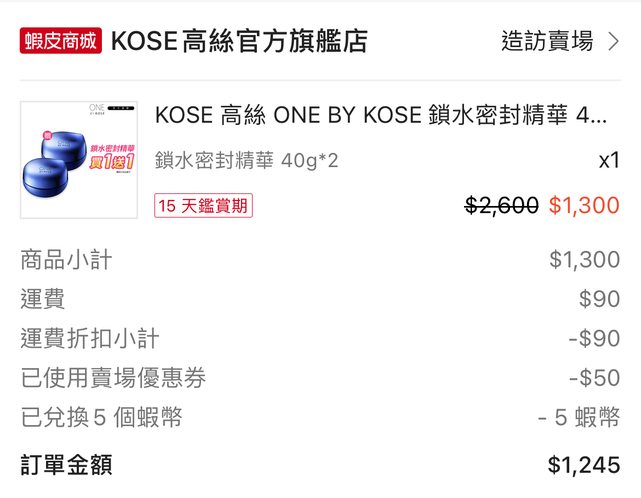Expand the chevron arrow beside 造訪賣場
Viewport: 641px width, 498px height.
click(x=613, y=41)
